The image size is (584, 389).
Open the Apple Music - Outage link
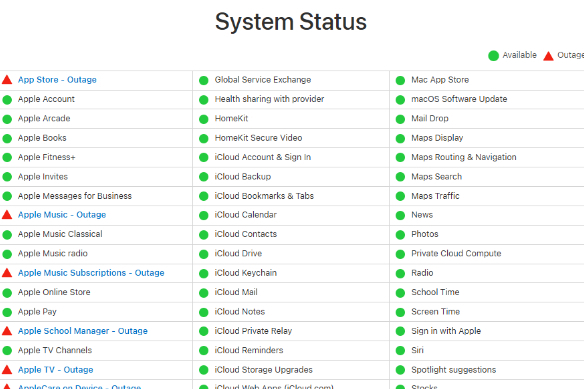click(62, 215)
